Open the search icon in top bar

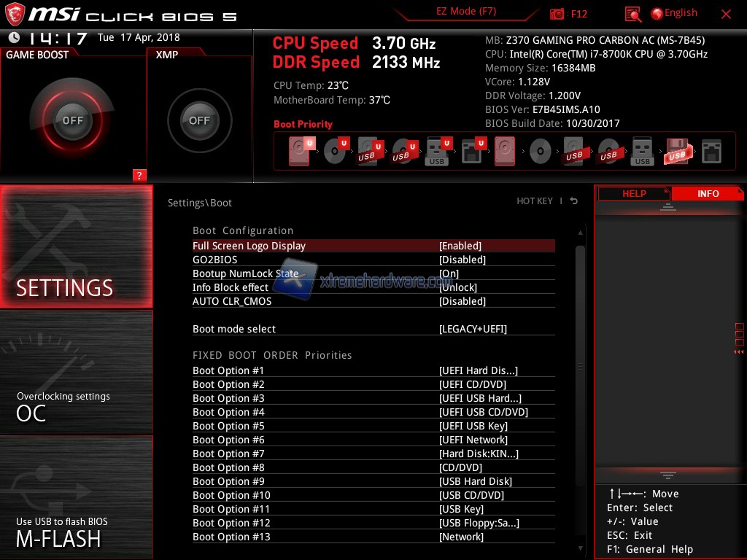pos(633,14)
